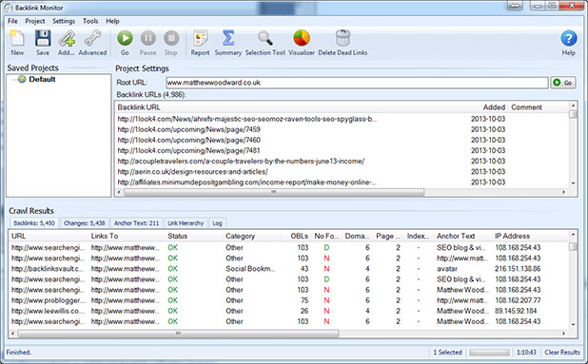Click the 89.145.92.184 IP address cell
This screenshot has height=364, width=588.
click(x=516, y=311)
